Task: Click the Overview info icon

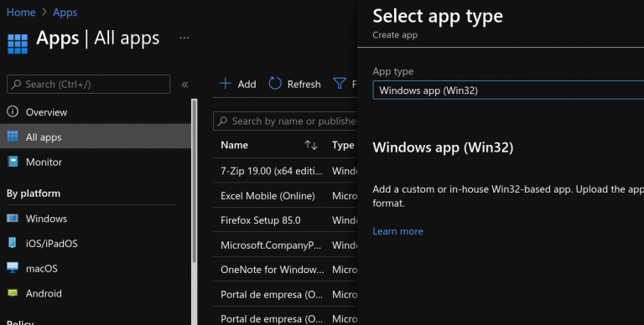Action: [x=13, y=111]
